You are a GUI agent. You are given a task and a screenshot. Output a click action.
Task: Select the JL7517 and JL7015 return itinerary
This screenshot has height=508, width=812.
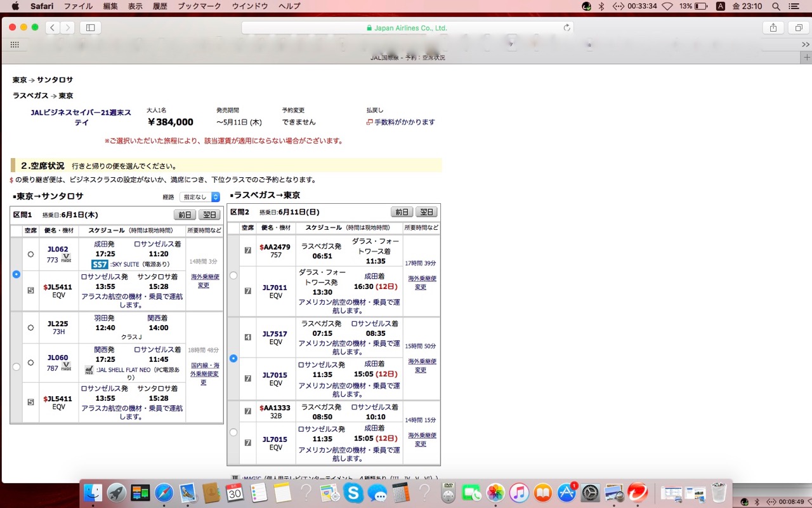pos(233,358)
